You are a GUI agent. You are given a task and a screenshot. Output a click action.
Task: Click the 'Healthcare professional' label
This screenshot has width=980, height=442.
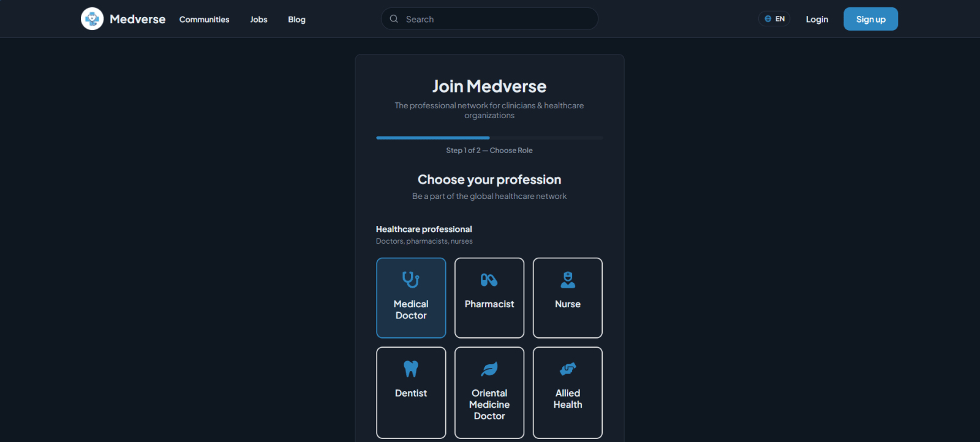pyautogui.click(x=424, y=229)
